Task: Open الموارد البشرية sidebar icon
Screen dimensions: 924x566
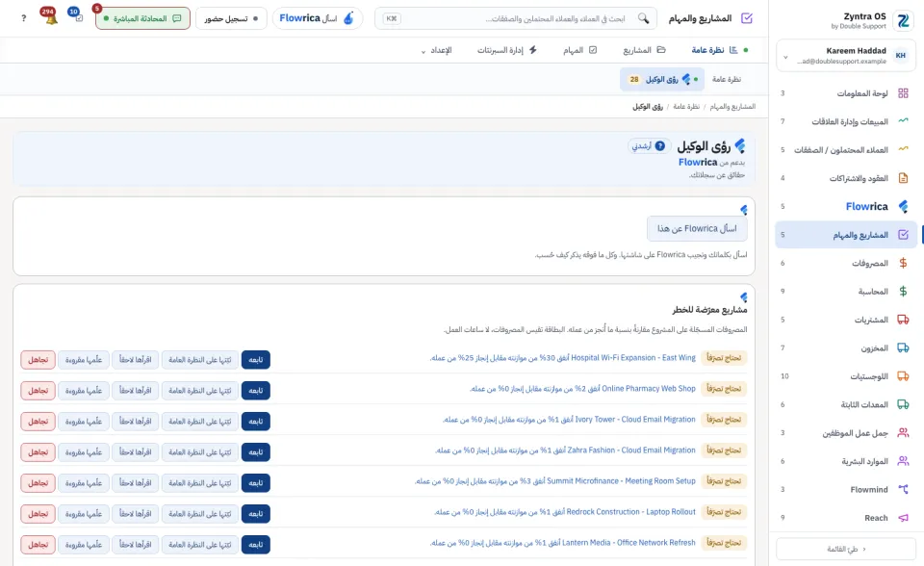Action: 903,461
